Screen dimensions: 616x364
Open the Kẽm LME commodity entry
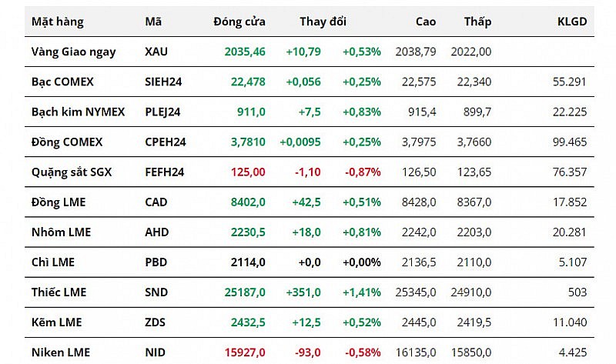56,322
